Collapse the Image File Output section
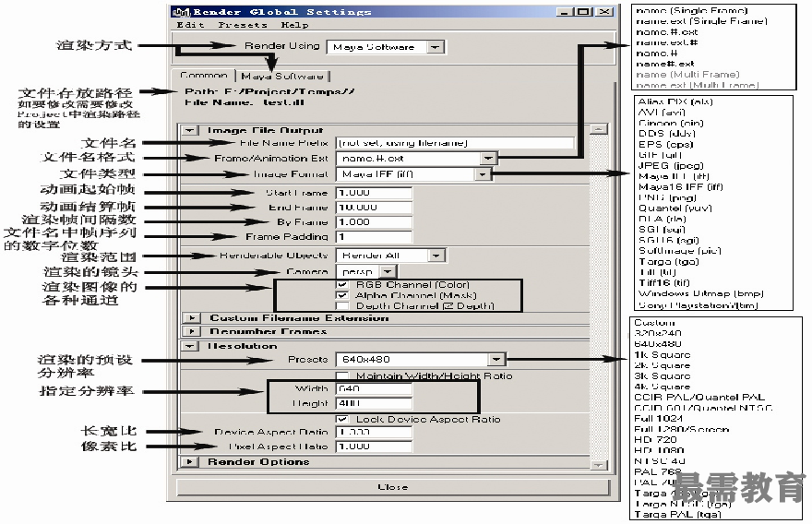812x524 pixels. pos(190,130)
